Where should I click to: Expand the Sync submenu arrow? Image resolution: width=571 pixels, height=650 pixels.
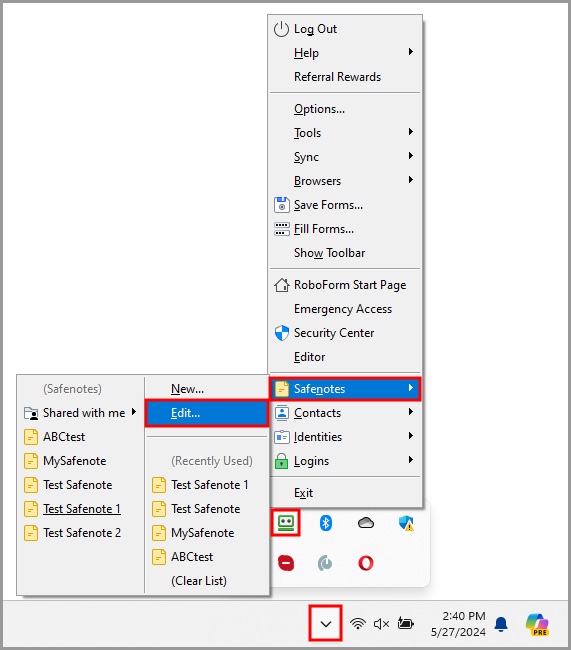click(x=411, y=156)
